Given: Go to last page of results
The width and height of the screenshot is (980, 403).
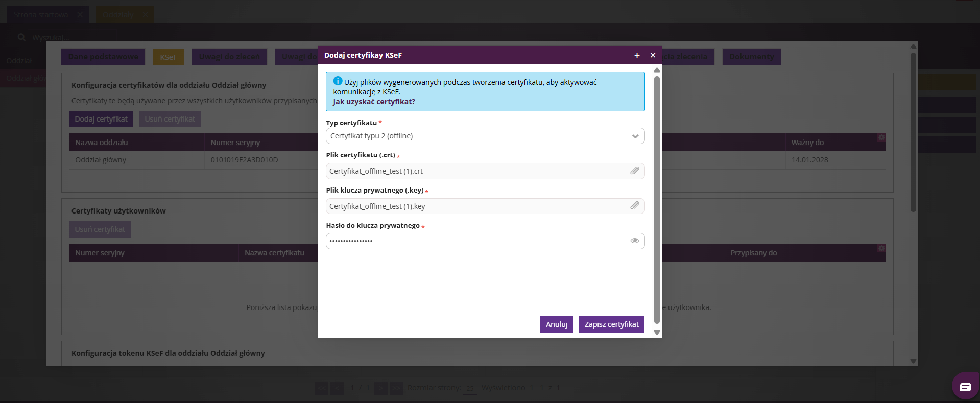Looking at the screenshot, I should point(396,388).
